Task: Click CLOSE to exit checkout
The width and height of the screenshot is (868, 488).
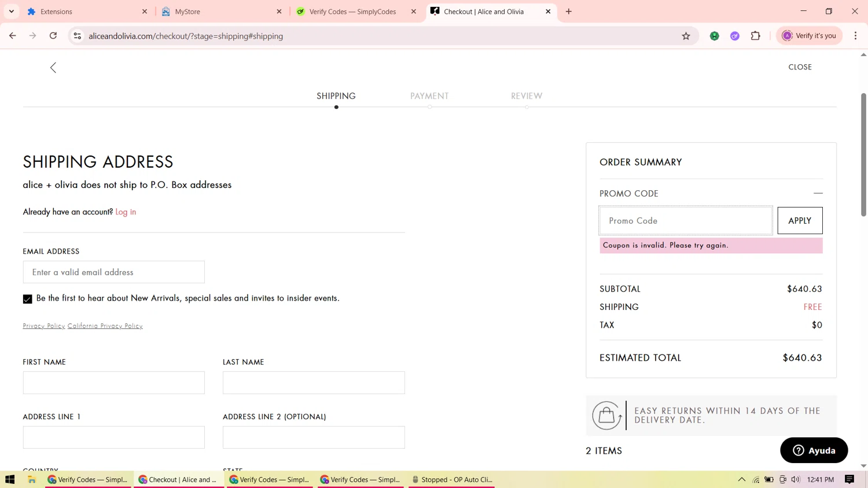Action: [x=800, y=67]
